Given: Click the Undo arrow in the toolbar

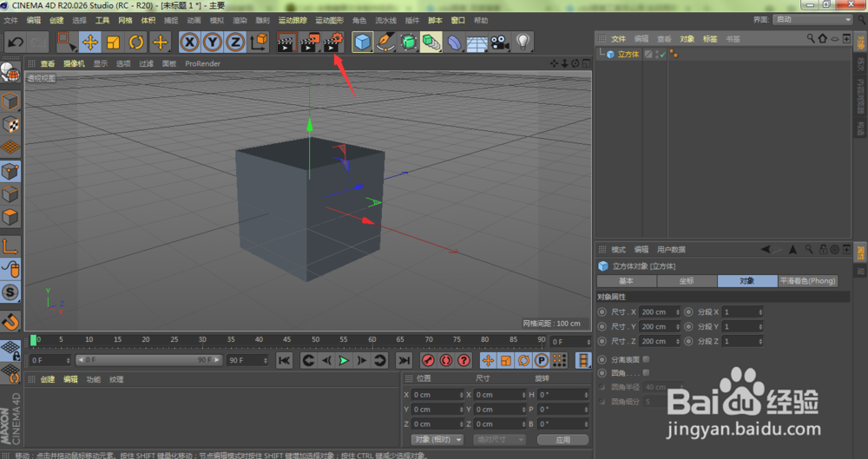Looking at the screenshot, I should tap(16, 42).
